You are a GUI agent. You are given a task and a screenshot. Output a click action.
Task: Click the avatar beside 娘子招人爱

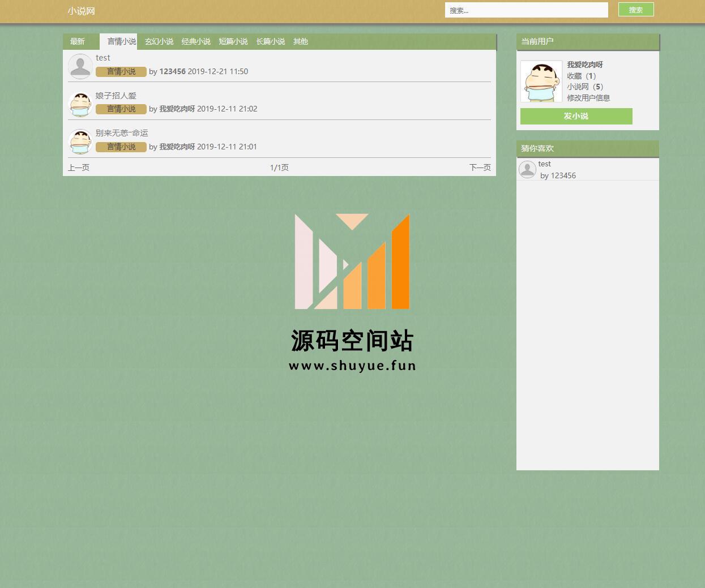80,104
